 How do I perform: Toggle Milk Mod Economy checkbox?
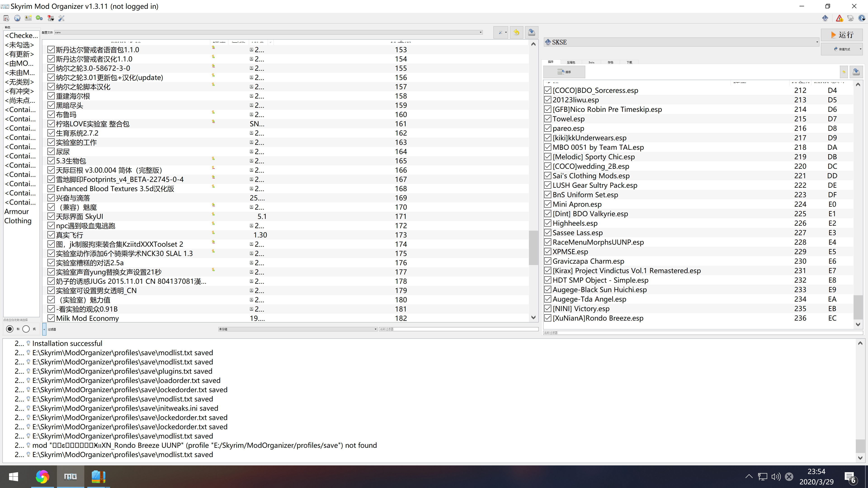(51, 318)
